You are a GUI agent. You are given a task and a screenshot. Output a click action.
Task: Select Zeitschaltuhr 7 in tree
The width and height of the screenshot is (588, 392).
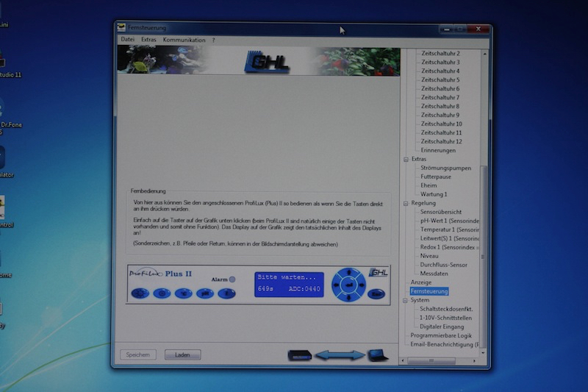(440, 98)
